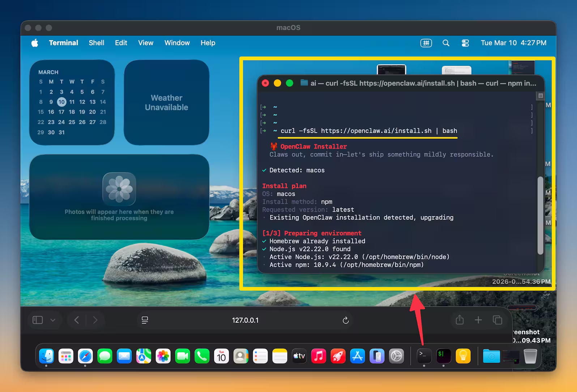577x392 pixels.
Task: Click the date and time in menu bar
Action: (x=513, y=43)
